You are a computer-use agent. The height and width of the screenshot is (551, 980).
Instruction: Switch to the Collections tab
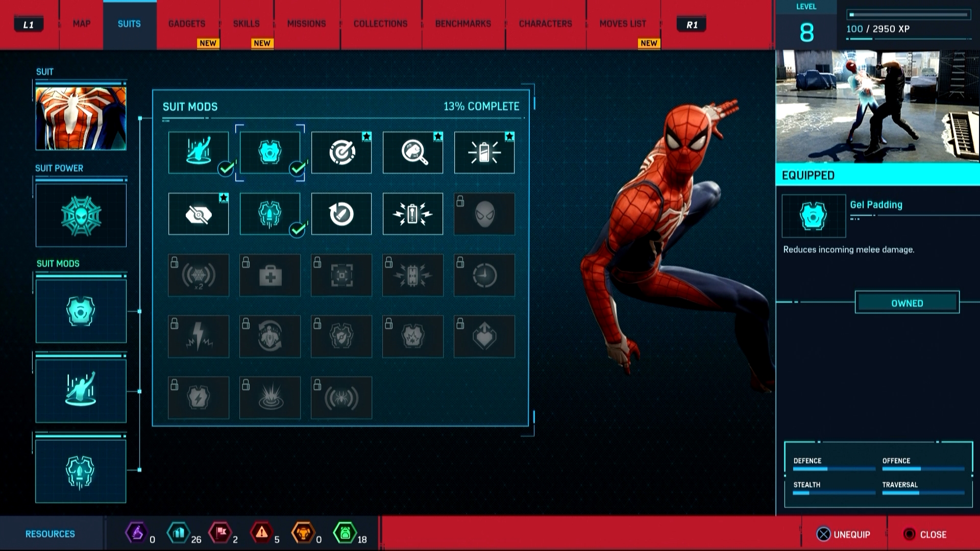tap(381, 24)
